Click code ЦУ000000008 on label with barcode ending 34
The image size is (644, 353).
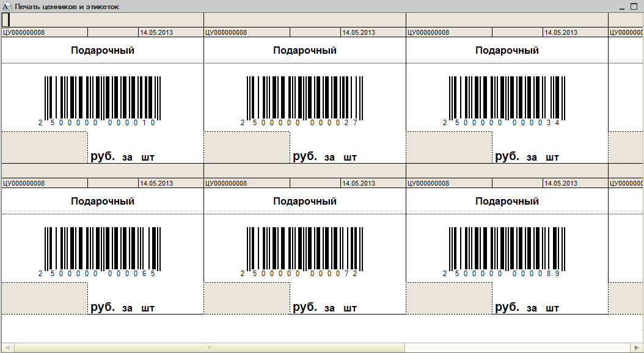click(428, 32)
